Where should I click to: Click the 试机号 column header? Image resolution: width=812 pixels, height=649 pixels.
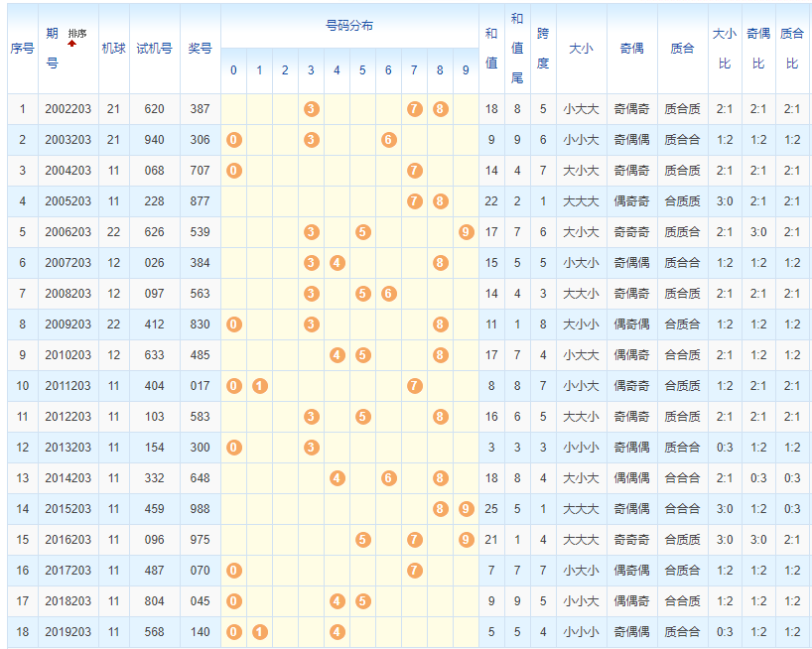point(154,49)
